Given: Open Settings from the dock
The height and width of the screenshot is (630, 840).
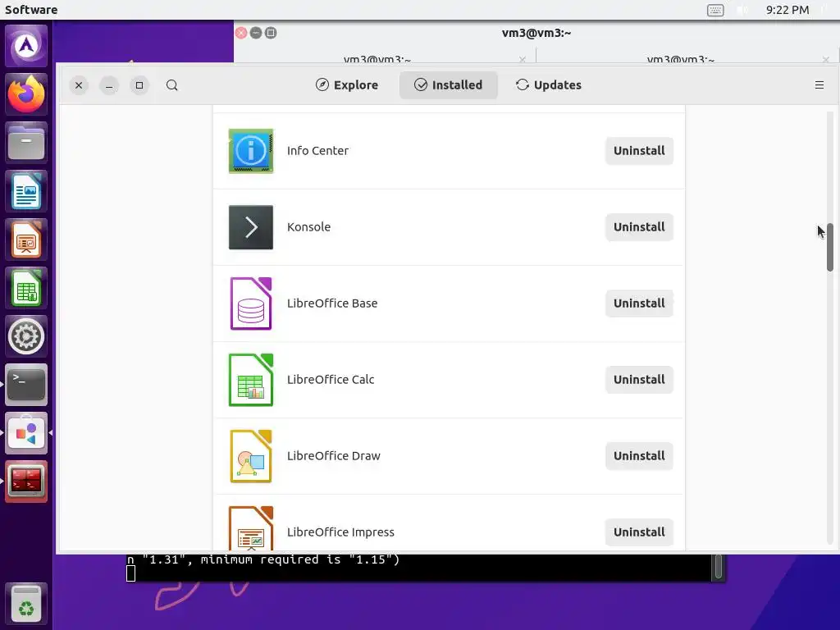Looking at the screenshot, I should click(26, 336).
